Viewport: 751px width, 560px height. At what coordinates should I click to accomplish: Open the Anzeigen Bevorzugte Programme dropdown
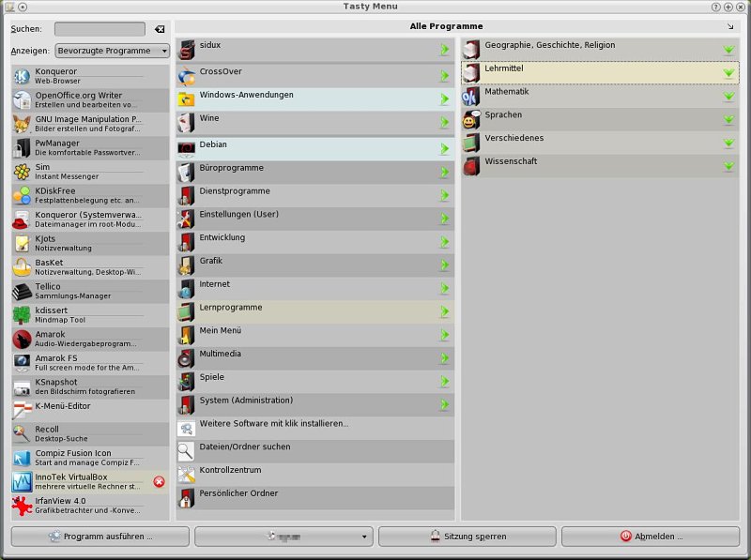113,51
